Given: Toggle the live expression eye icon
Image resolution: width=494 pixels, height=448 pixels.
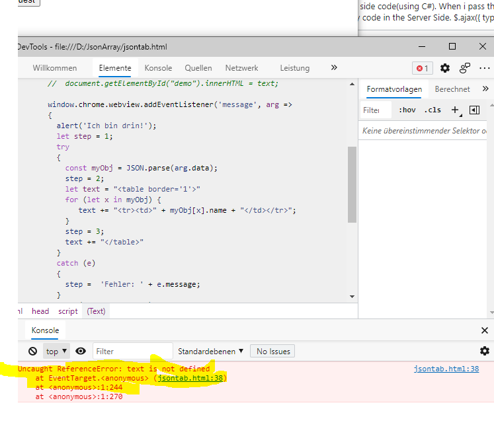Looking at the screenshot, I should click(x=81, y=351).
